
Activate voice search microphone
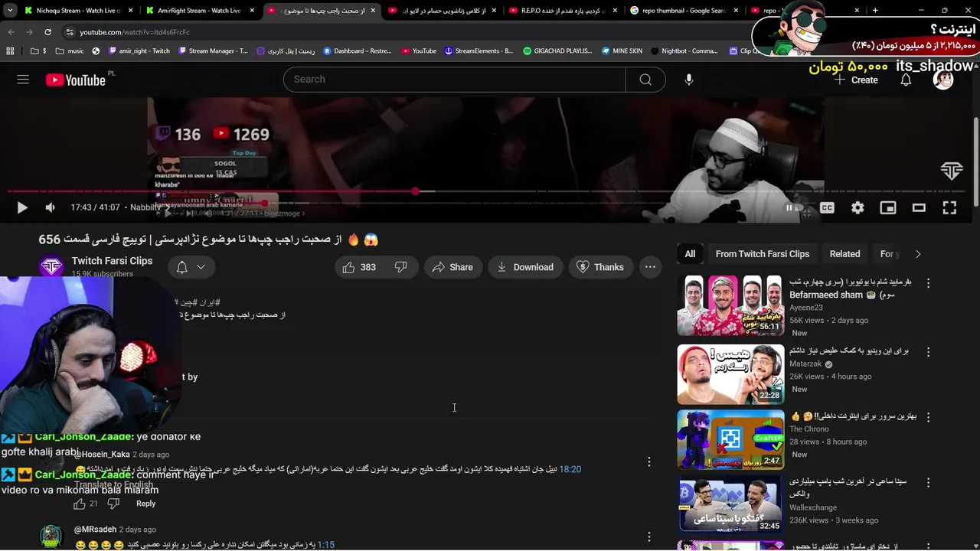(689, 80)
